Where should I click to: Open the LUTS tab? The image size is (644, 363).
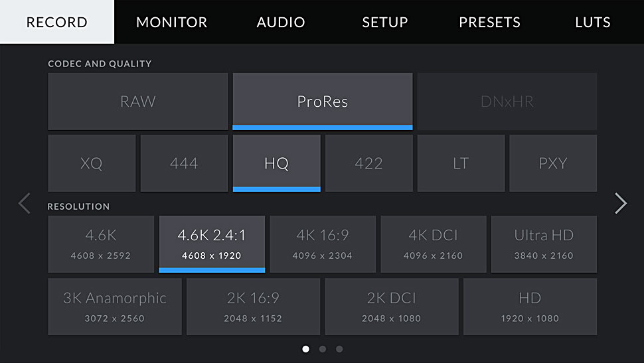coord(593,22)
